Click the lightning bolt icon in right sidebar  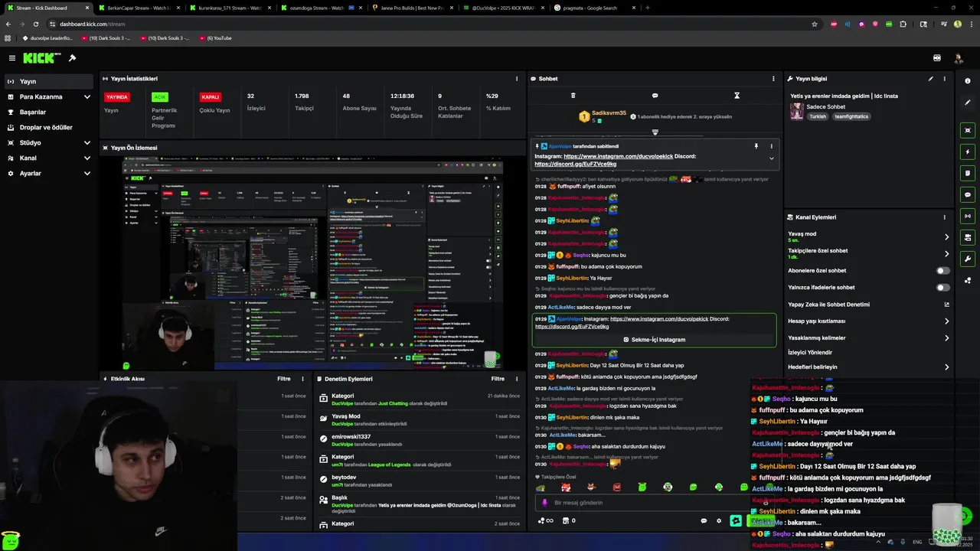[x=968, y=152]
